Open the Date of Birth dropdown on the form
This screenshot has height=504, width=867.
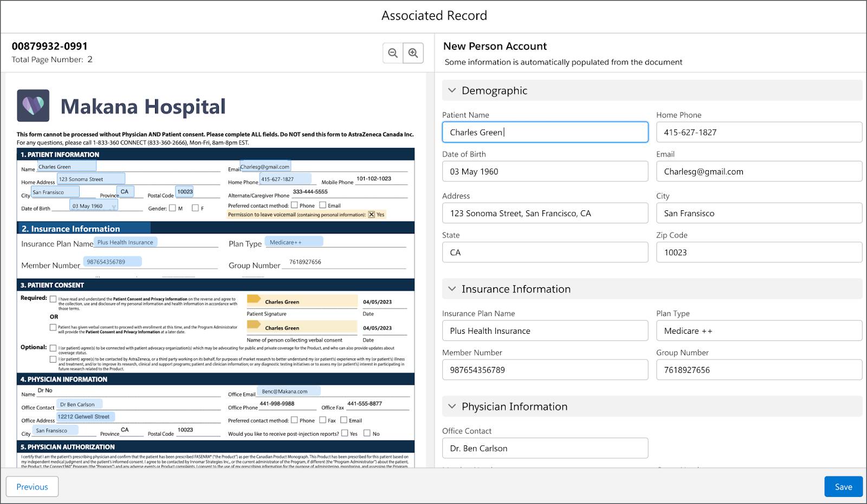114,206
